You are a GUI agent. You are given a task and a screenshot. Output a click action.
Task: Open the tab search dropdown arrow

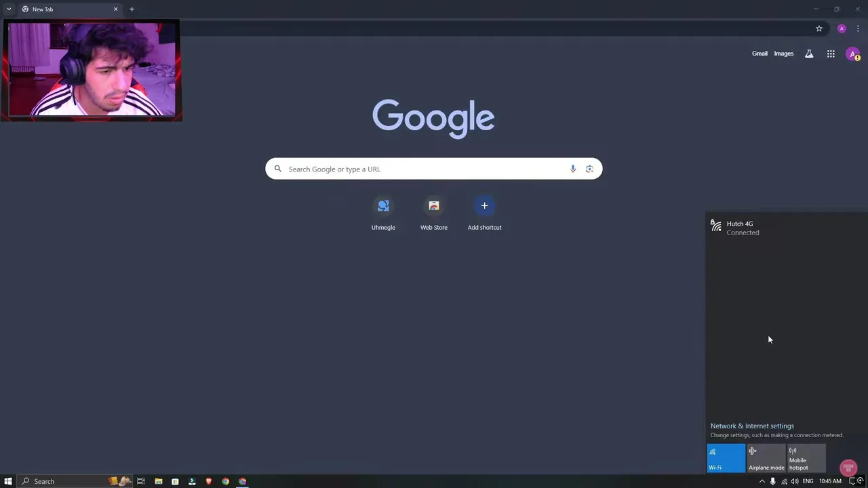(9, 9)
